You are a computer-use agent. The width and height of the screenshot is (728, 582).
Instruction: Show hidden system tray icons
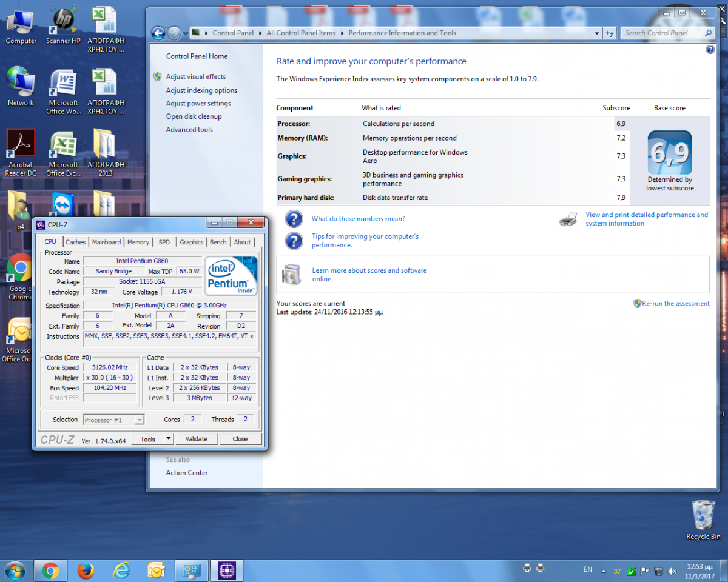pos(603,571)
